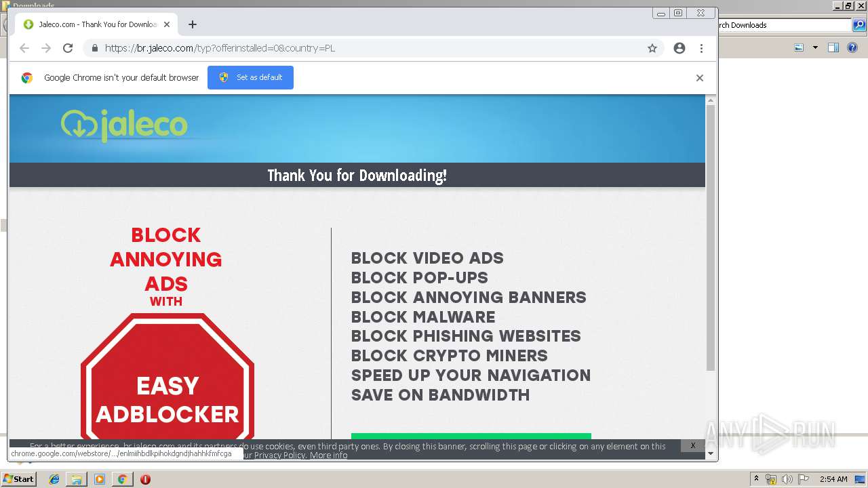Viewport: 868px width, 488px height.
Task: Click the Google Chrome logo in the infobar
Action: point(27,78)
